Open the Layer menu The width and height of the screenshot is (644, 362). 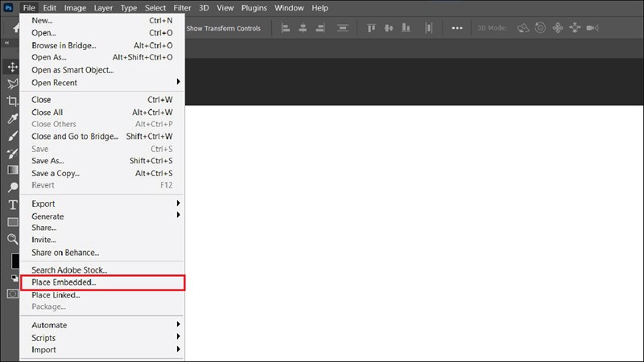[x=103, y=8]
